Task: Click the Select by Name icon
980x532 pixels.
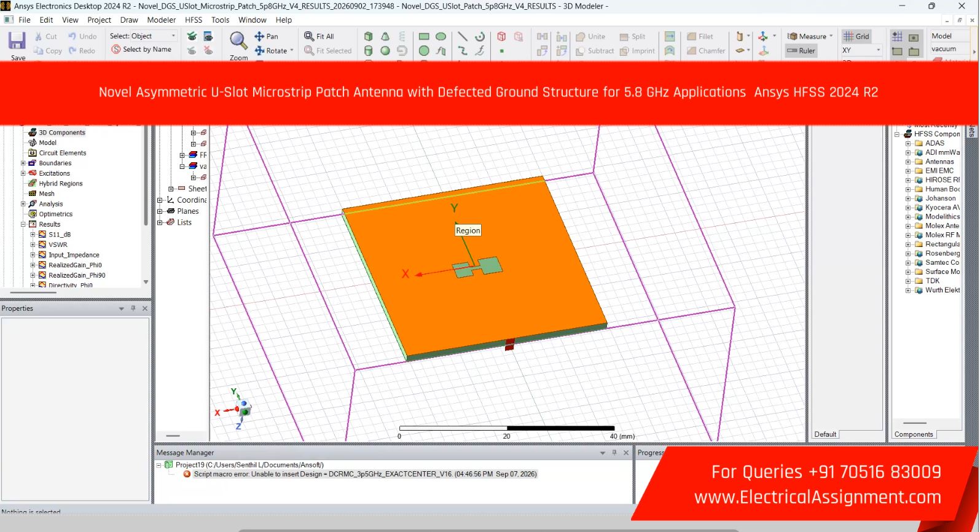Action: click(x=116, y=49)
